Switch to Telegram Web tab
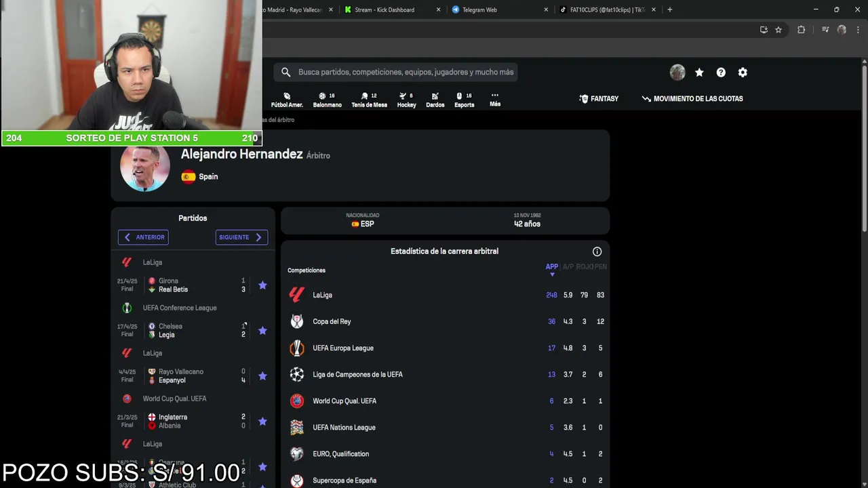Viewport: 868px width, 488px height. click(479, 9)
